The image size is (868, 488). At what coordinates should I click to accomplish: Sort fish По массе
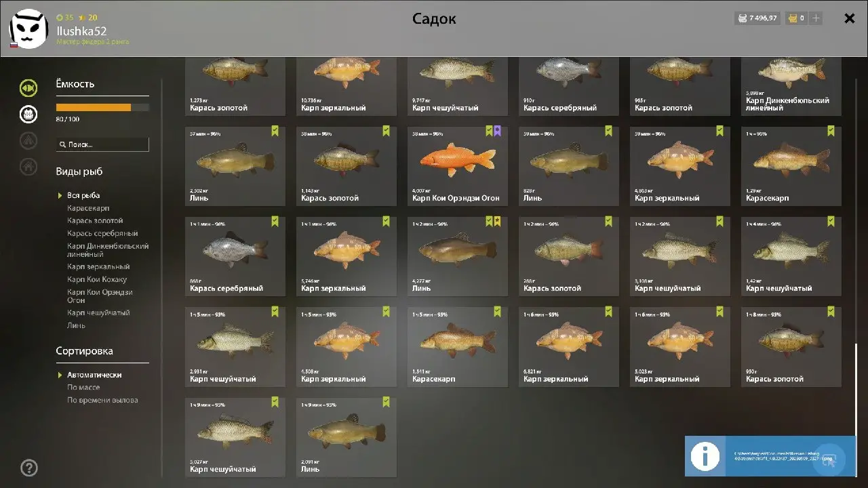click(x=83, y=388)
